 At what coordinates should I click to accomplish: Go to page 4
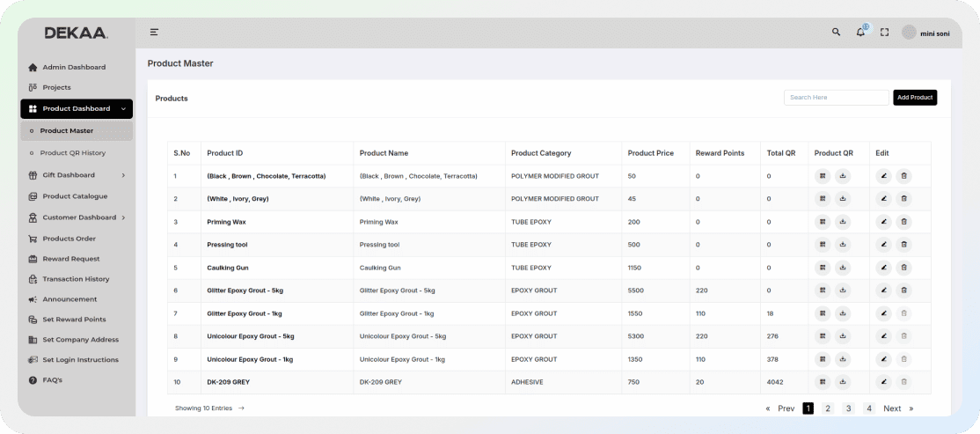[x=869, y=408]
